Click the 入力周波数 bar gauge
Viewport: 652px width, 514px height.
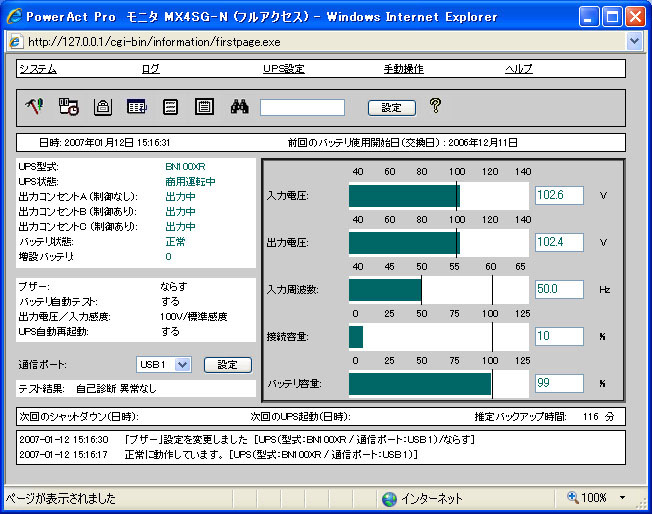439,290
